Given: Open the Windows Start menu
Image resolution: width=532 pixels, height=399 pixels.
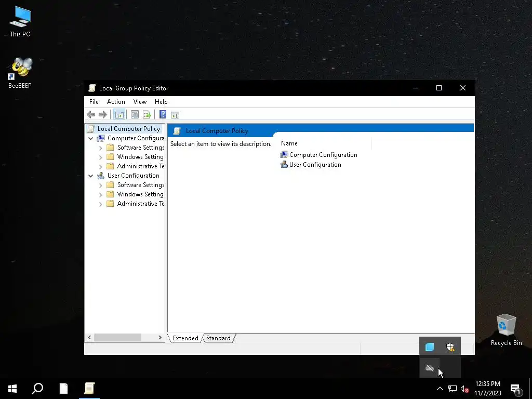Looking at the screenshot, I should point(12,389).
